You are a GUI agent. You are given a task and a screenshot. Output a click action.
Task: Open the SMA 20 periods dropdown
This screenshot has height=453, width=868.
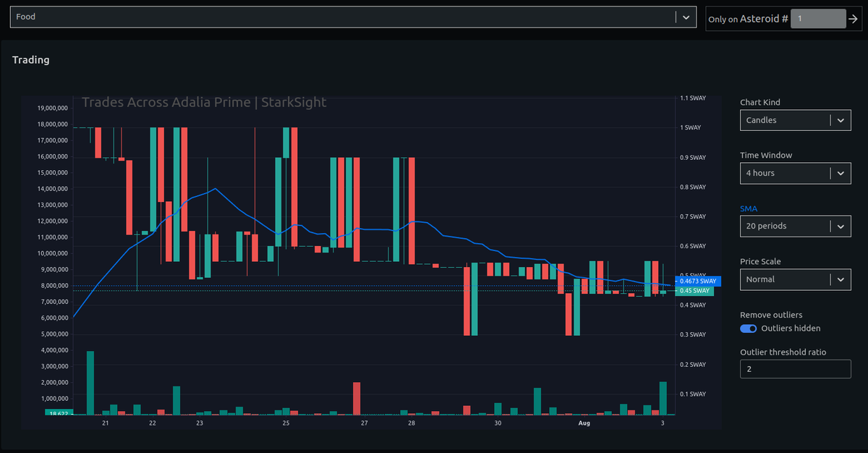pyautogui.click(x=796, y=226)
